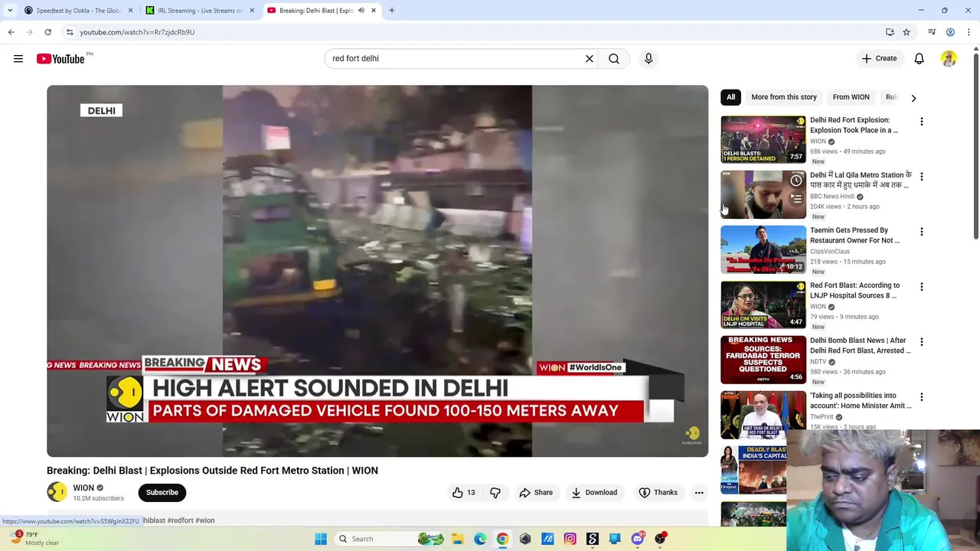Image resolution: width=980 pixels, height=551 pixels.
Task: Open more actions below the video
Action: pos(699,492)
